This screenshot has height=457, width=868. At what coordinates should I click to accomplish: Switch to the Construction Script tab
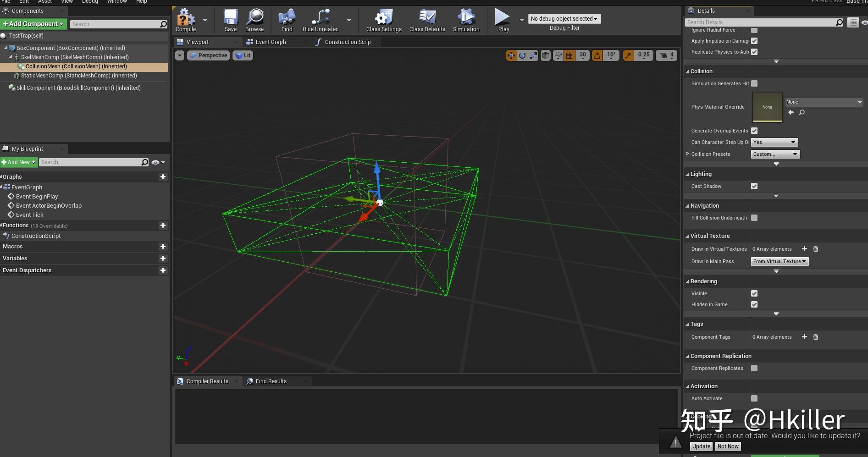(x=347, y=42)
